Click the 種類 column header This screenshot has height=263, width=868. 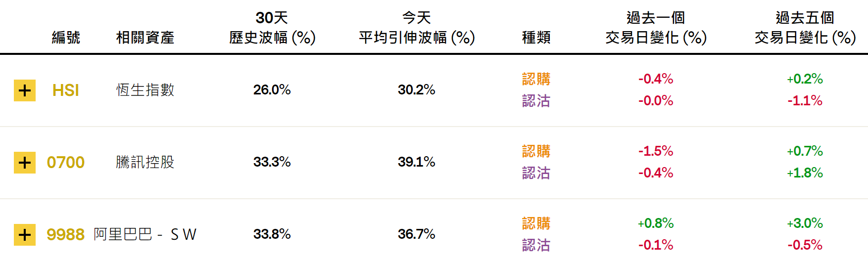tap(536, 38)
